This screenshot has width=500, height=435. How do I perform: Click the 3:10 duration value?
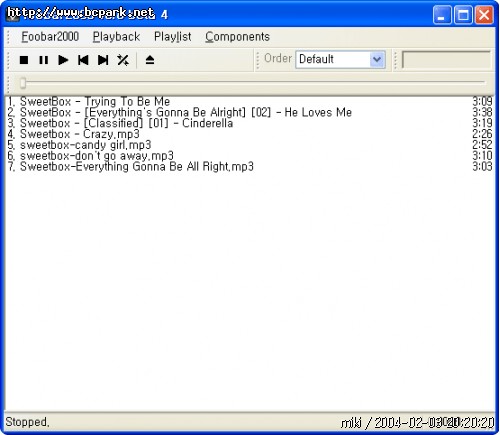point(482,156)
